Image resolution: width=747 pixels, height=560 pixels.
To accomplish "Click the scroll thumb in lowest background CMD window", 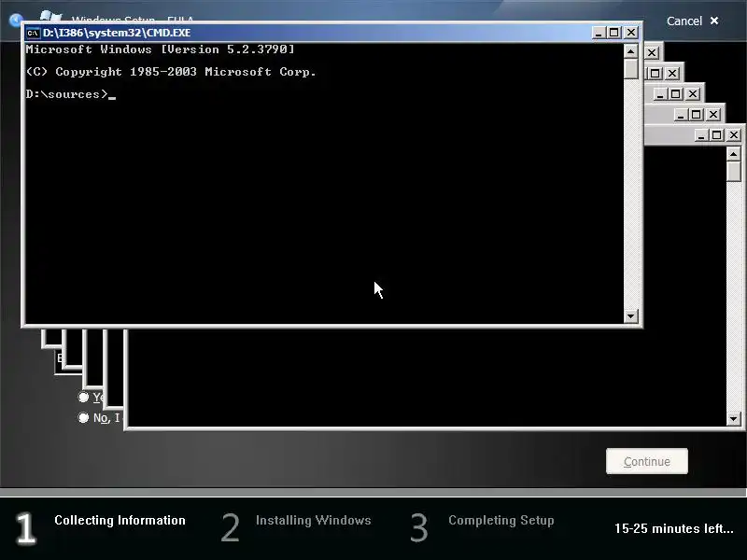I will 734,172.
